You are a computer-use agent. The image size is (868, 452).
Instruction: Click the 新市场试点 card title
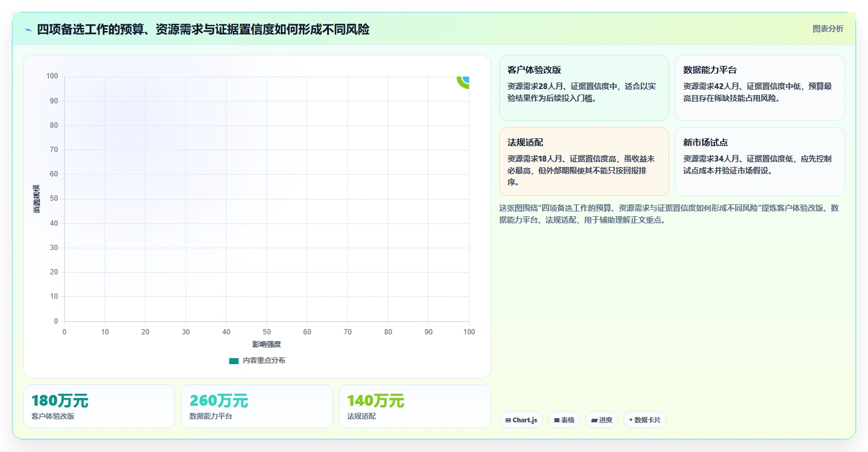(x=705, y=143)
